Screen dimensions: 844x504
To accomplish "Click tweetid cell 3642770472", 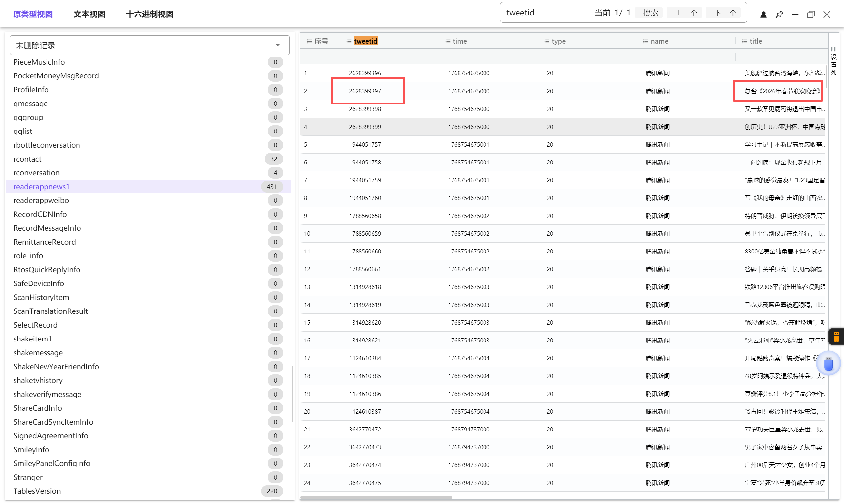I will pyautogui.click(x=364, y=429).
